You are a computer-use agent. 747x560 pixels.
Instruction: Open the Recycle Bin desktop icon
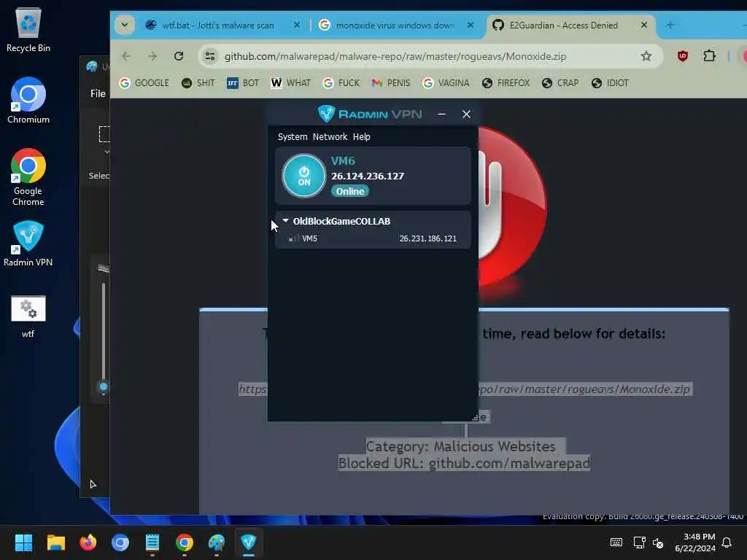click(28, 31)
